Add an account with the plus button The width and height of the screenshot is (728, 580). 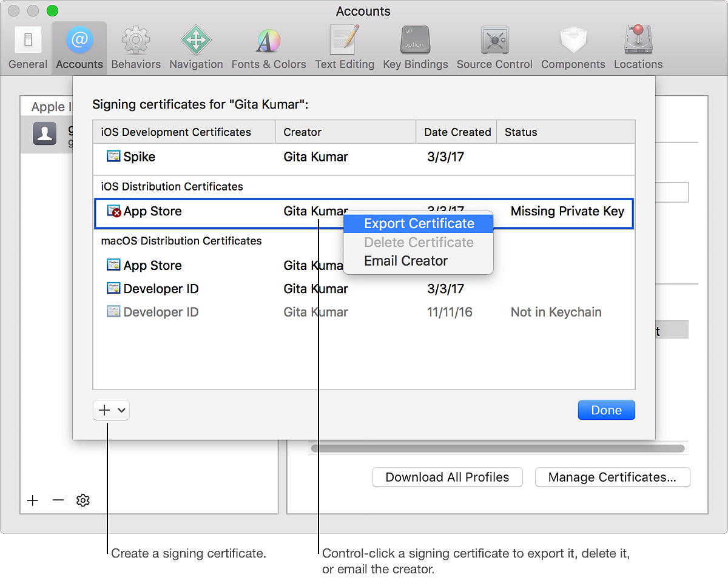click(x=33, y=500)
